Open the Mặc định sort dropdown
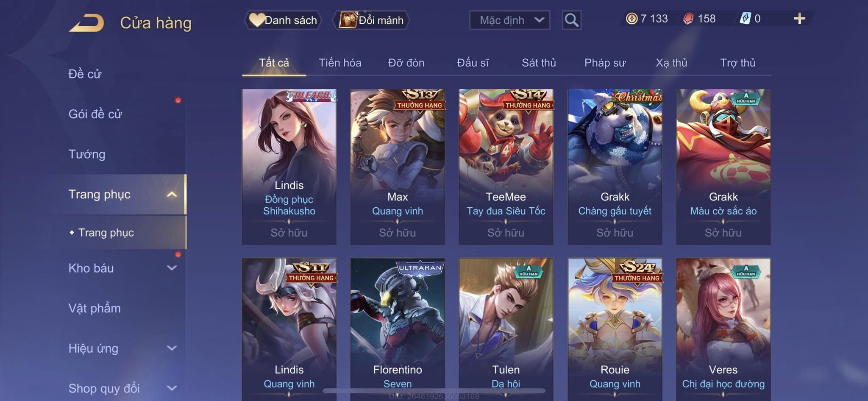 tap(509, 20)
